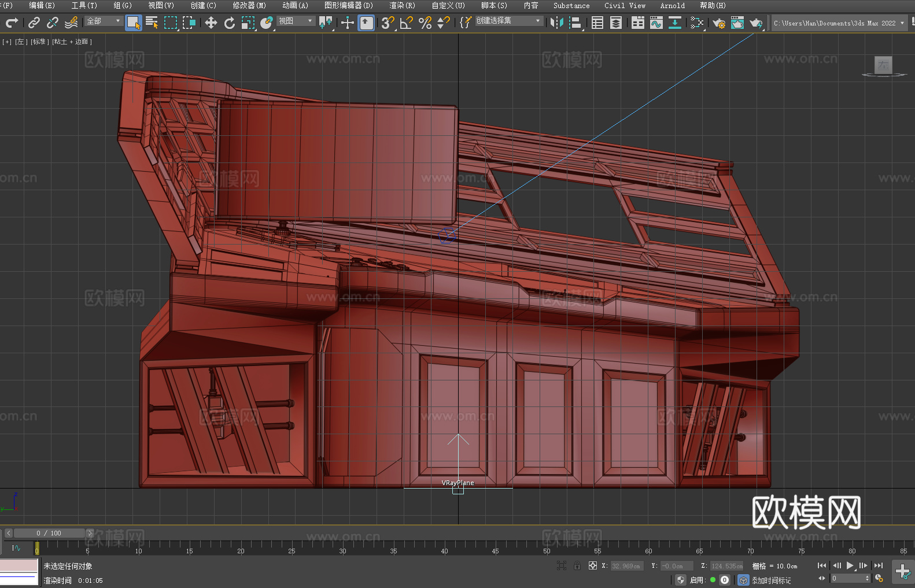
Task: Toggle the 3D snaps button
Action: (387, 23)
